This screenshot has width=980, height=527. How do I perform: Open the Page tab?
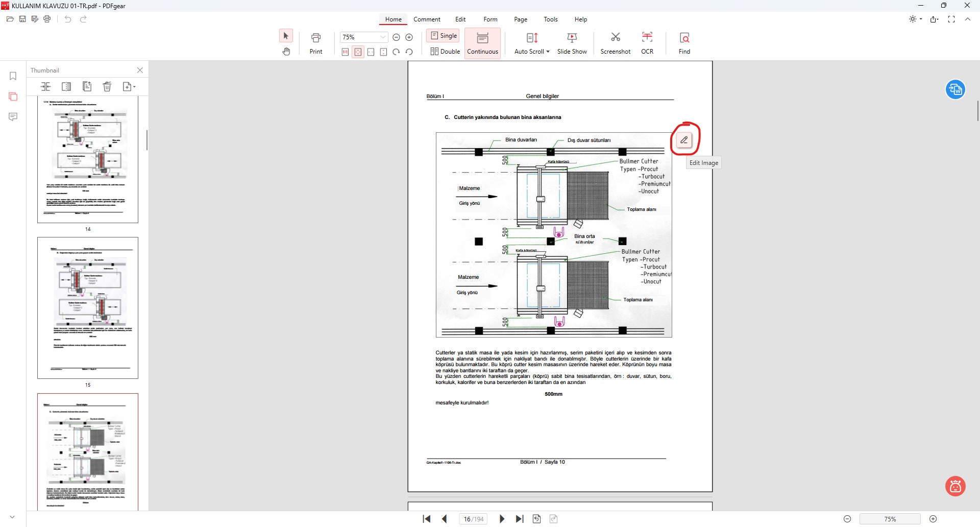point(521,19)
